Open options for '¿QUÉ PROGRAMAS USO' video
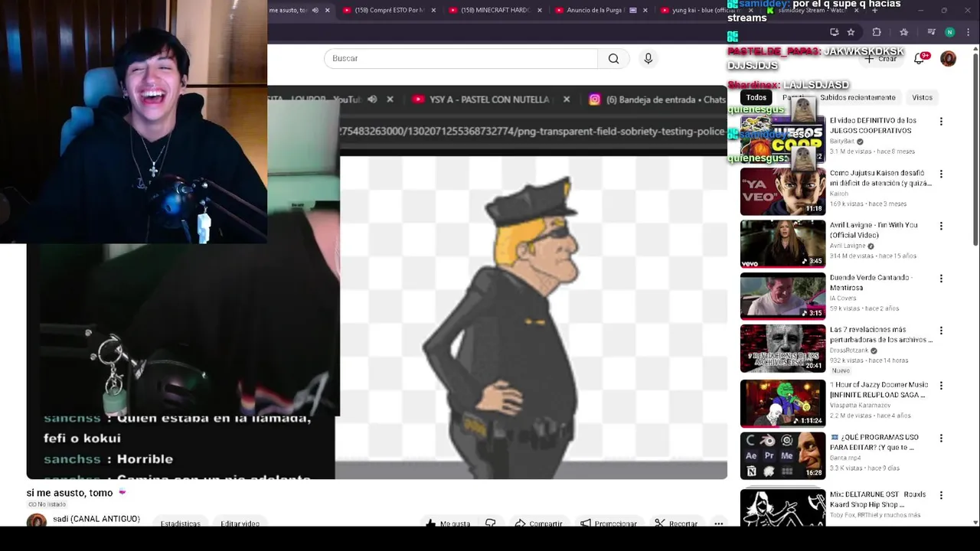 coord(941,439)
